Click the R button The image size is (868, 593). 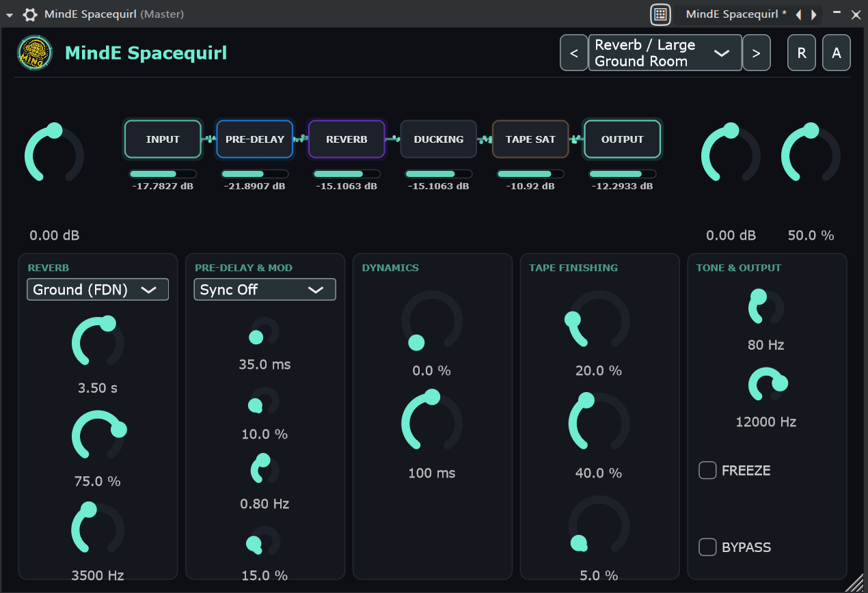click(802, 53)
